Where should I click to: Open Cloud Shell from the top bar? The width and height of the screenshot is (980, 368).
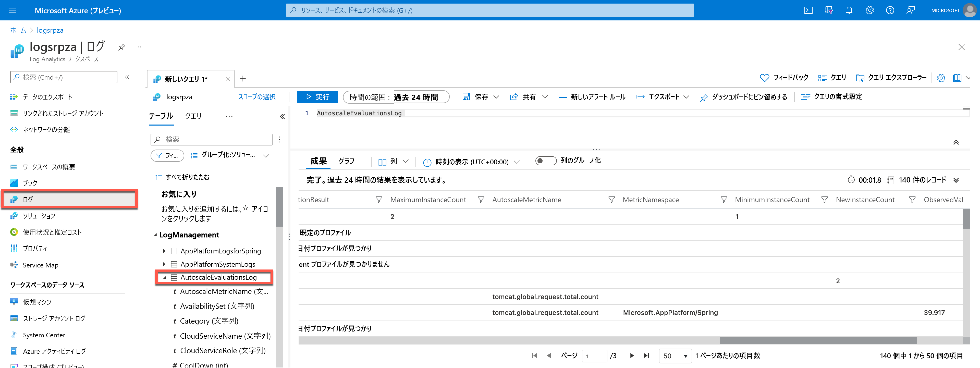[x=808, y=10]
